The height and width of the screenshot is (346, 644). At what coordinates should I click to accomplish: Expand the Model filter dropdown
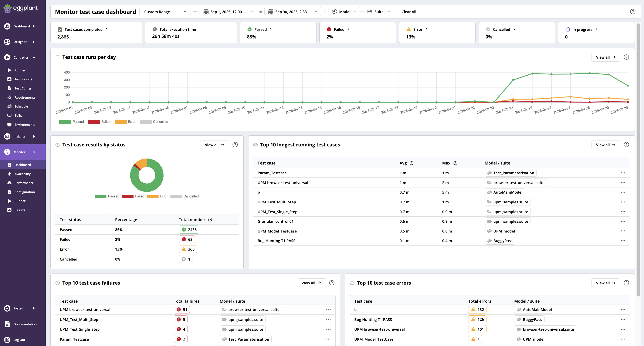[344, 11]
